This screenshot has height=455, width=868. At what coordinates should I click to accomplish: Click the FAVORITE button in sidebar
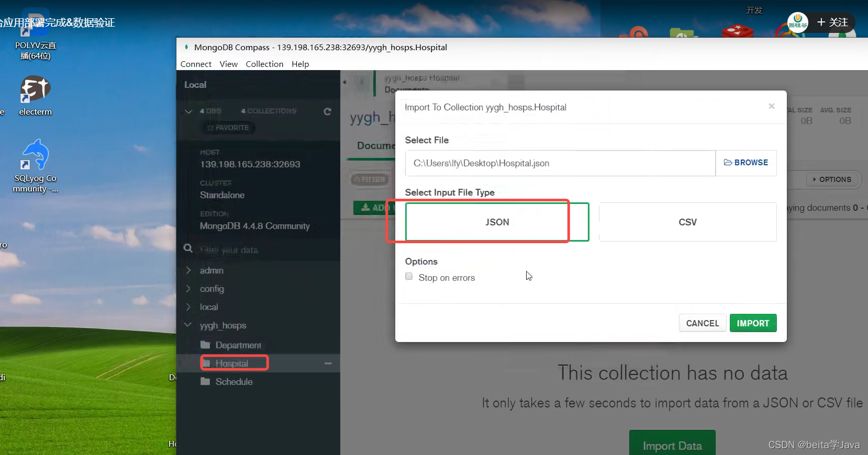(x=228, y=128)
